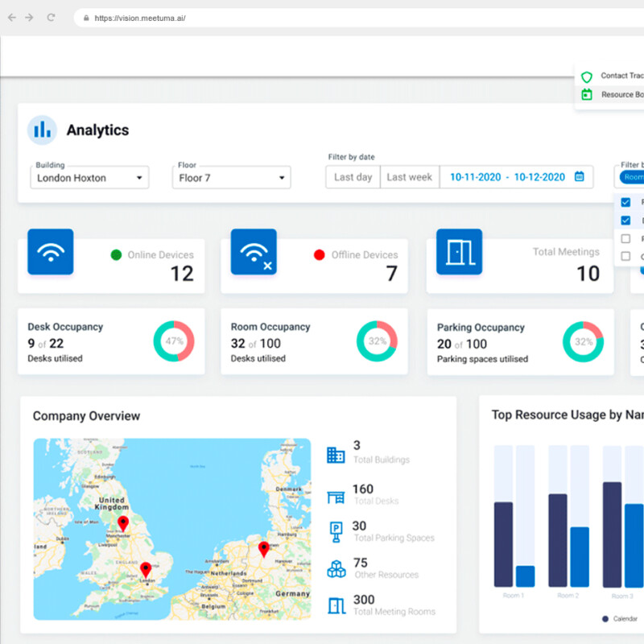Click the Offline Devices count 7

tap(392, 274)
